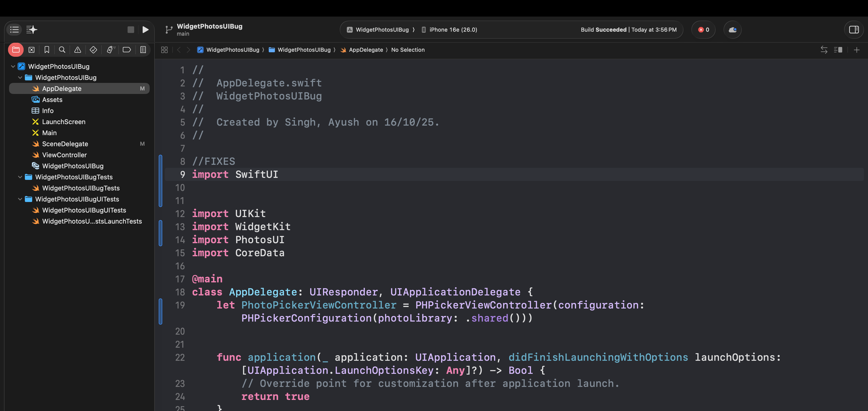Open the Breakpoint navigator icon
This screenshot has width=868, height=411.
(127, 50)
